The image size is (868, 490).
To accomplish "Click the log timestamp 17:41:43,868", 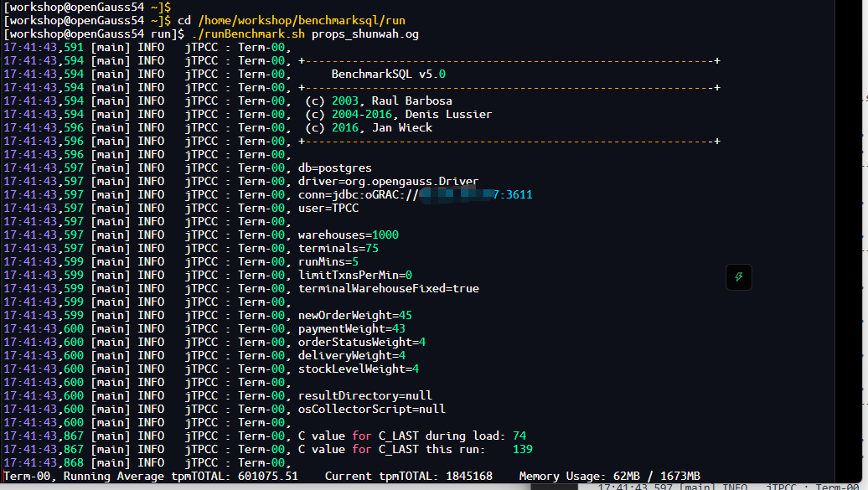I will (x=44, y=462).
